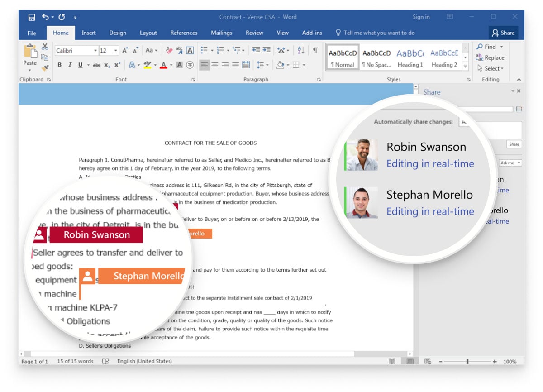Viewport: 543px width, 392px height.
Task: Click the Share button in the ribbon
Action: (x=503, y=33)
